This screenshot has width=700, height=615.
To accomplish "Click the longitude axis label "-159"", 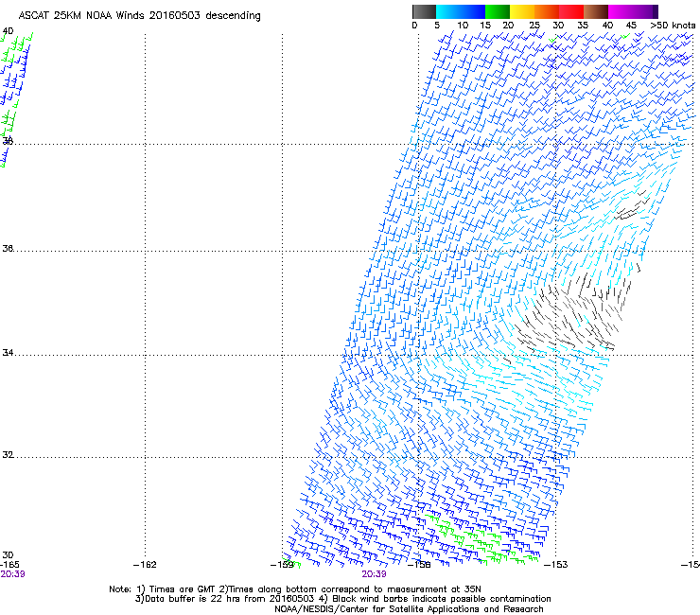I will tap(282, 565).
